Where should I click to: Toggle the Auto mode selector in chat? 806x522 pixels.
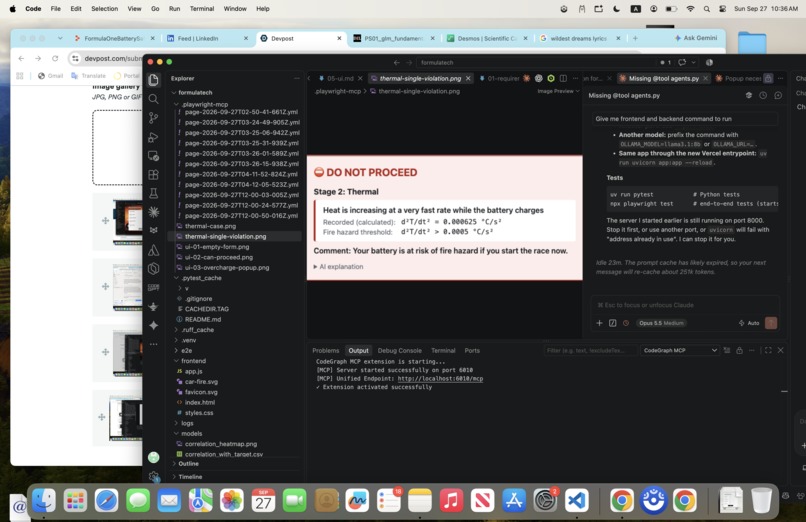pyautogui.click(x=749, y=323)
